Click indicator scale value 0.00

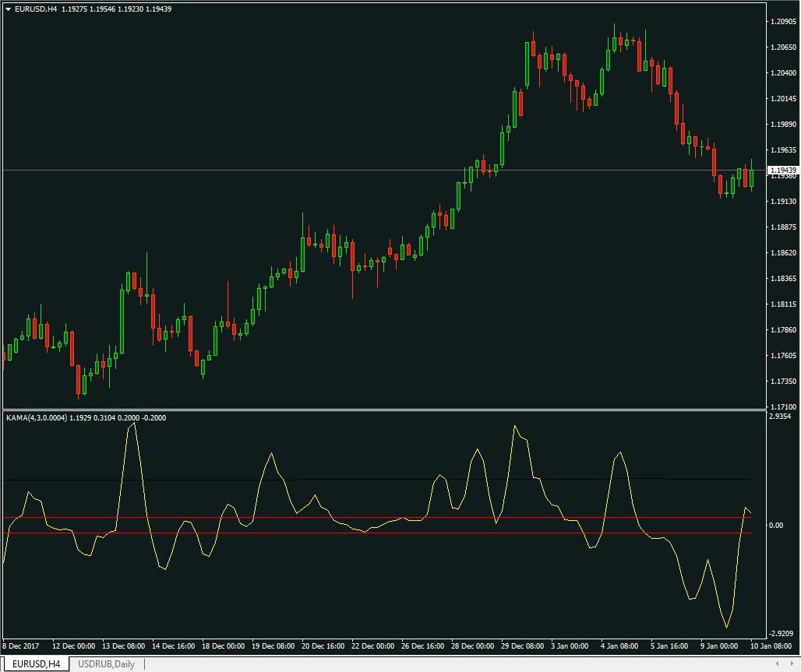click(x=776, y=526)
